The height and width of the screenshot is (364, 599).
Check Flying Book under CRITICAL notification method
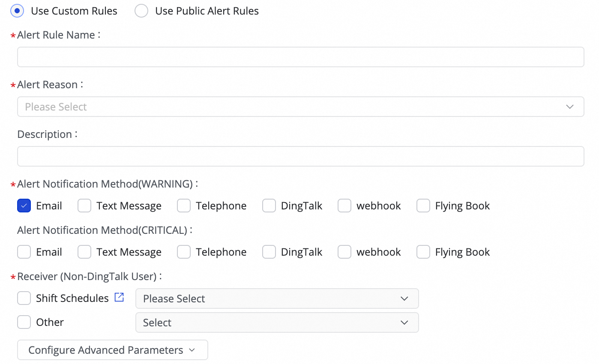pyautogui.click(x=423, y=252)
